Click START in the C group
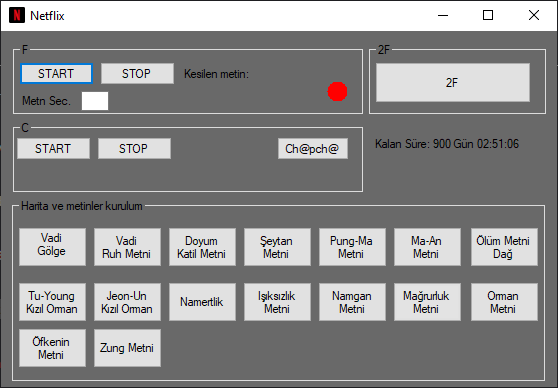This screenshot has width=558, height=388. (x=53, y=148)
